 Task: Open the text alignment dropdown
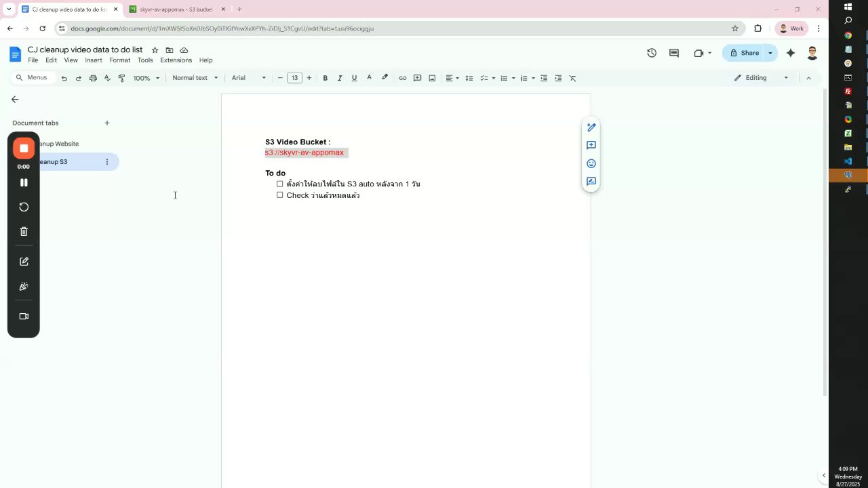coord(452,78)
